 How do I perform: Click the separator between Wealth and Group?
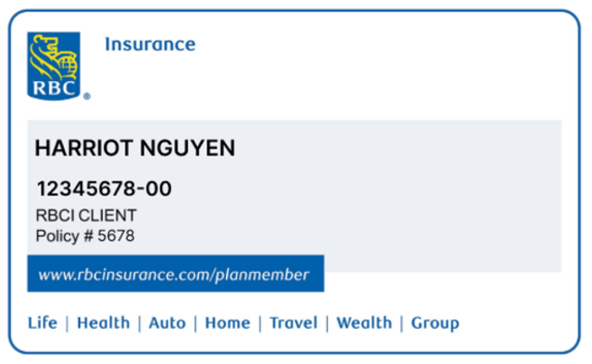402,323
